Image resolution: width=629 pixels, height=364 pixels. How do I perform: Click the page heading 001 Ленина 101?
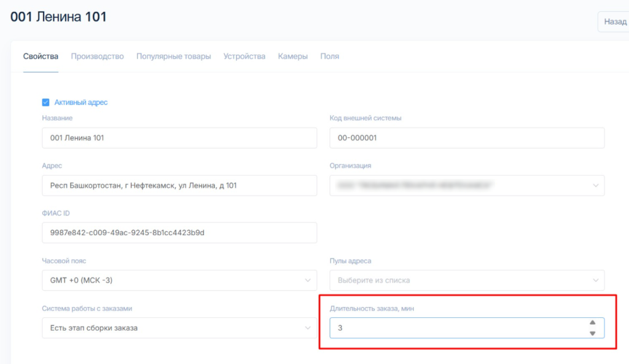[x=58, y=17]
